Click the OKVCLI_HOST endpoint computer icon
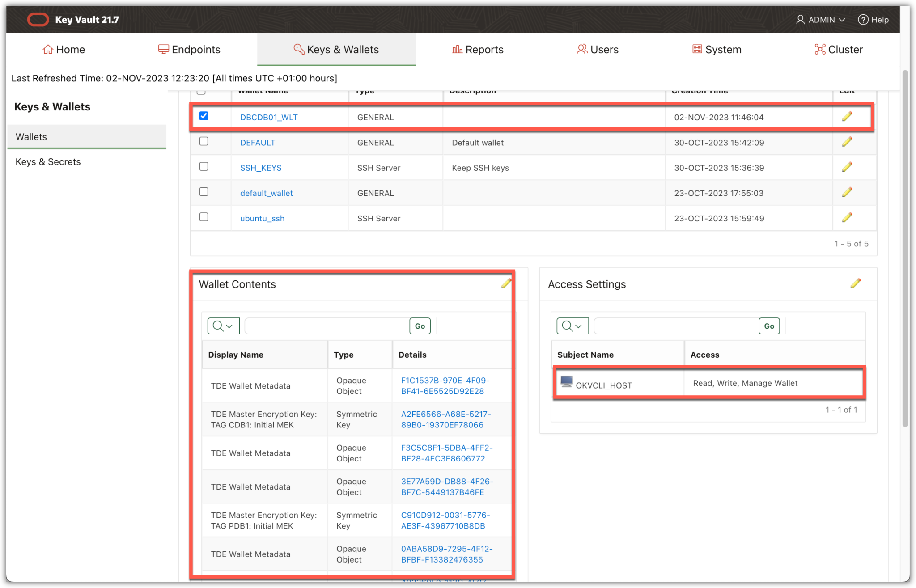Screen dimensions: 916x588 coord(566,381)
